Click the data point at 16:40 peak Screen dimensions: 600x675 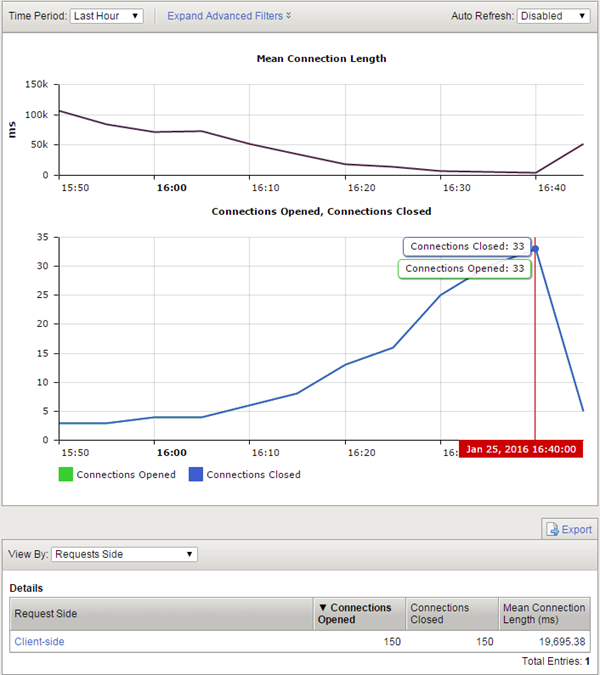[535, 249]
